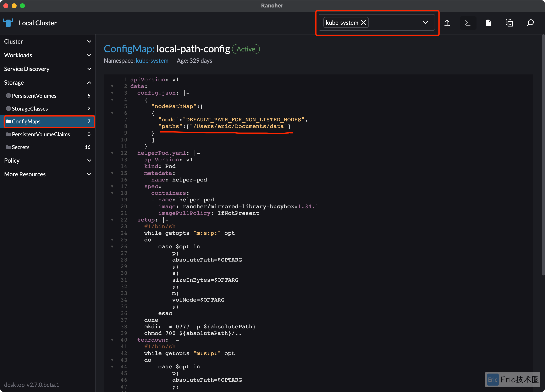
Task: Expand the More Resources section
Action: (48, 174)
